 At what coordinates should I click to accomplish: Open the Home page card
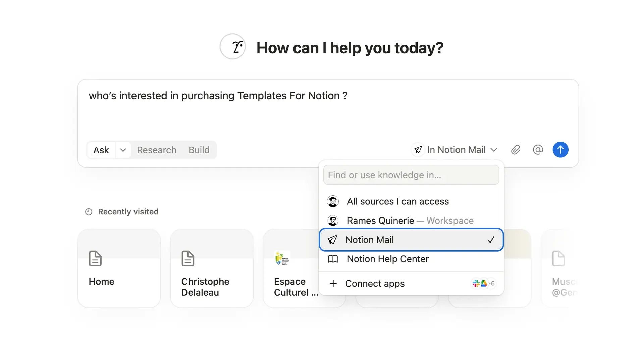coord(119,268)
